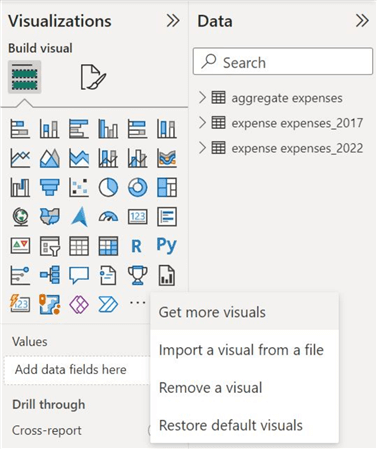Expand the expense expenses_2022 table
Viewport: 377px width, 449px height.
(x=202, y=148)
